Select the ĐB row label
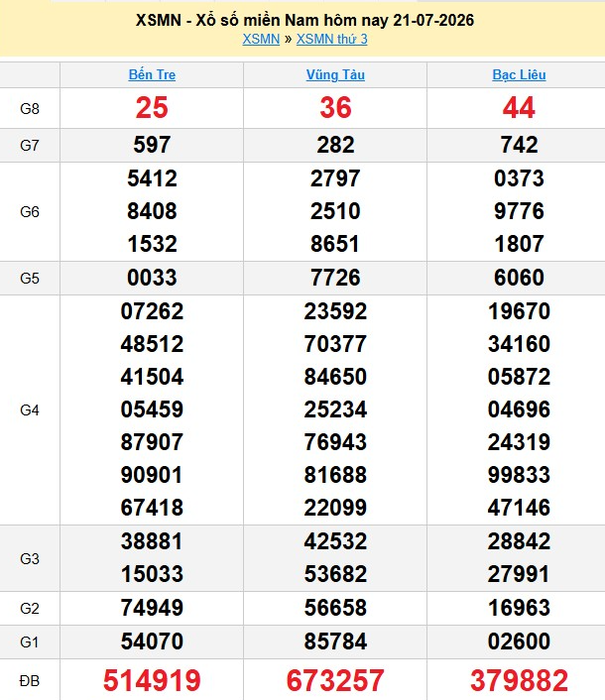The height and width of the screenshot is (700, 605). (30, 681)
